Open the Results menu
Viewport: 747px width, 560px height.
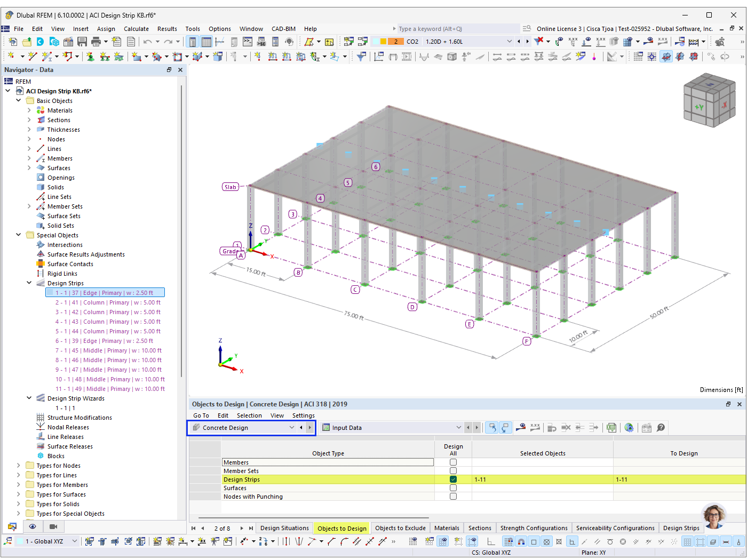[168, 29]
